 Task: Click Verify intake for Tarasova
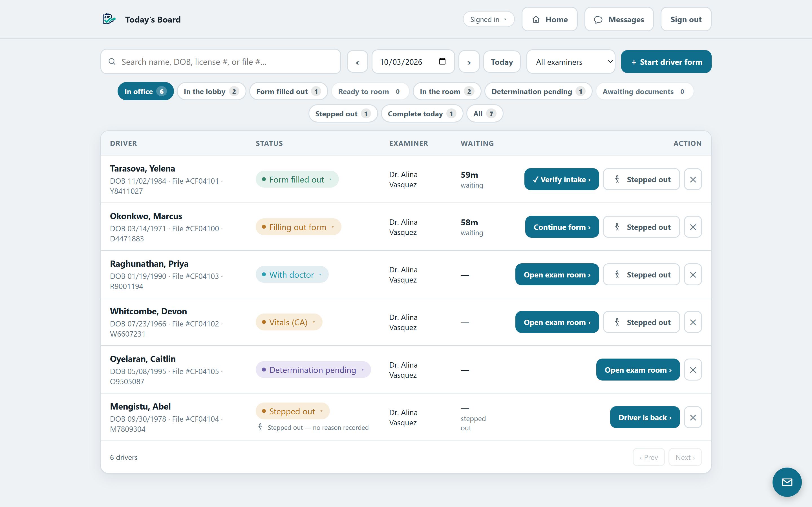[561, 179]
